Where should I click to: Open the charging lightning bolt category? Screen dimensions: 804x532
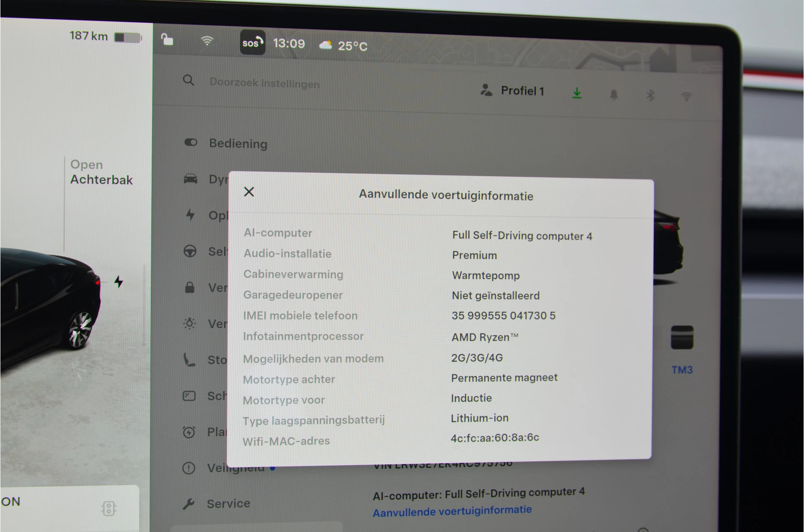click(x=190, y=215)
